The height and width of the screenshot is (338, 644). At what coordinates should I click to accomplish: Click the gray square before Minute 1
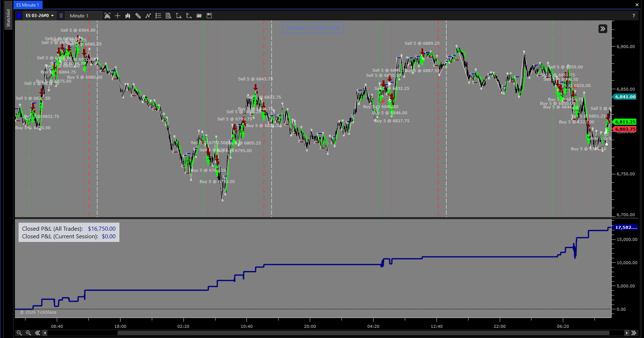61,16
